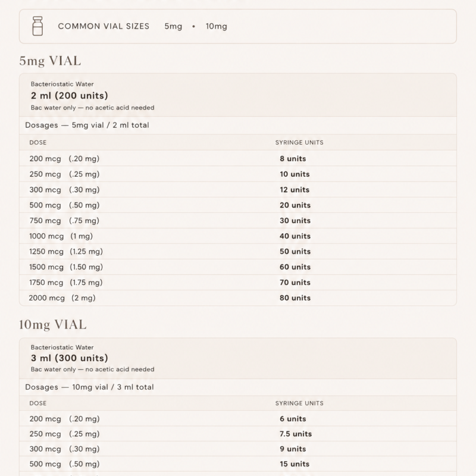Select the '12 units' syringe value
Screen dimensions: 476x476
[295, 190]
